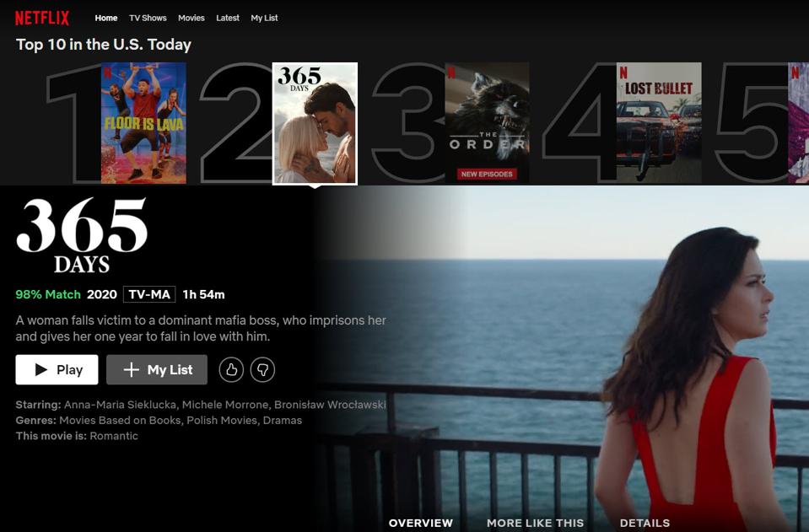Viewport: 809px width, 532px height.
Task: Click the thumbs up icon
Action: (231, 369)
